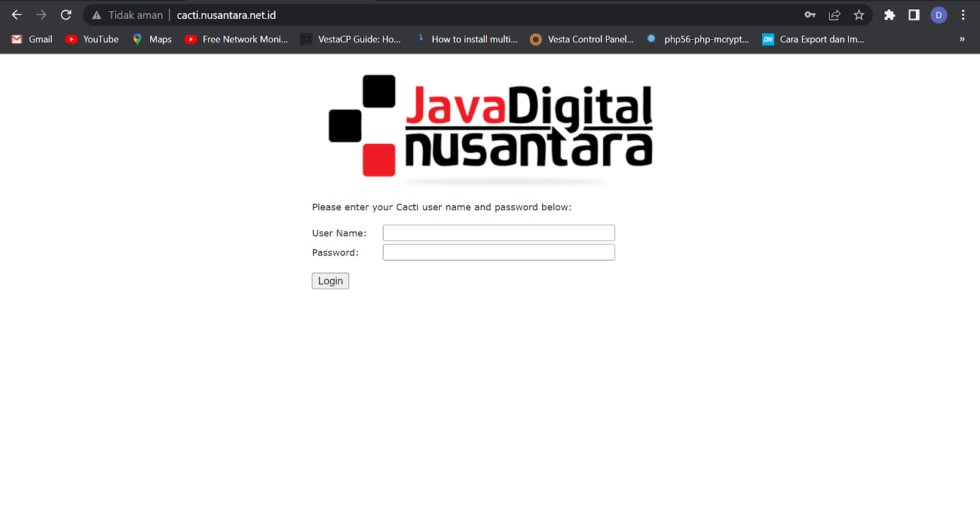This screenshot has width=980, height=527.
Task: Click the 'Password:' label
Action: [x=335, y=252]
